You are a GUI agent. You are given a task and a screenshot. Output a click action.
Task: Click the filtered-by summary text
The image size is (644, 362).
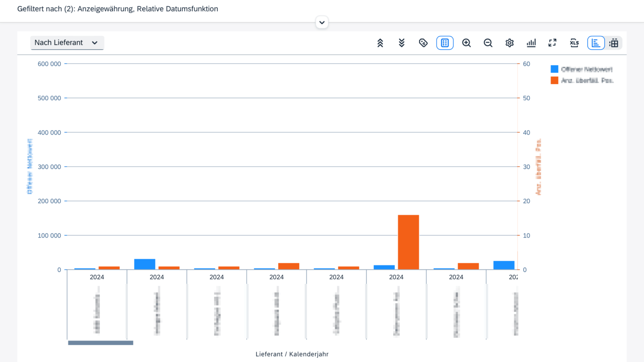point(118,9)
